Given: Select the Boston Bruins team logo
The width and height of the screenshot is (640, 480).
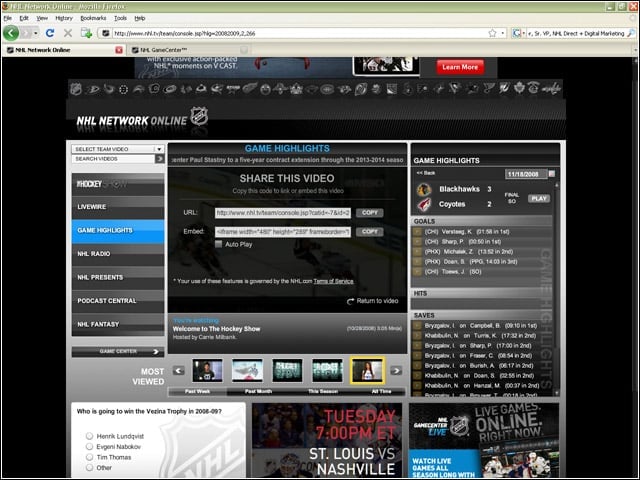Looking at the screenshot, I should tap(124, 89).
